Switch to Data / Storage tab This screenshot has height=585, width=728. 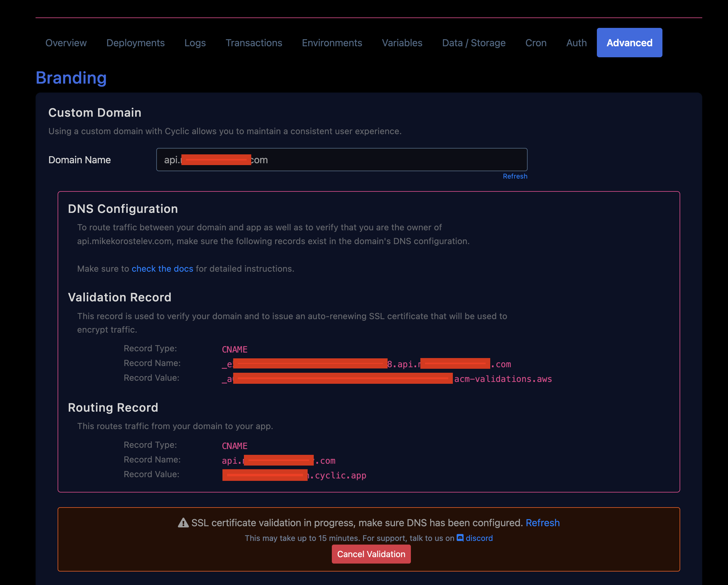pos(473,43)
